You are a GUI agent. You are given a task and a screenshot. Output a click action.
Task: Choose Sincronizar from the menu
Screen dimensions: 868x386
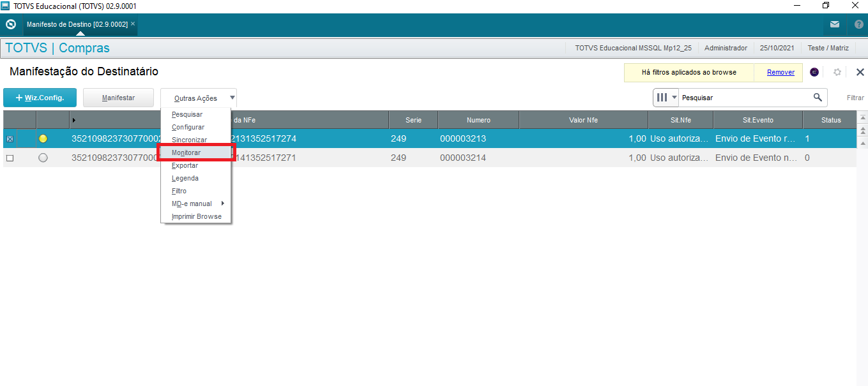pos(189,140)
